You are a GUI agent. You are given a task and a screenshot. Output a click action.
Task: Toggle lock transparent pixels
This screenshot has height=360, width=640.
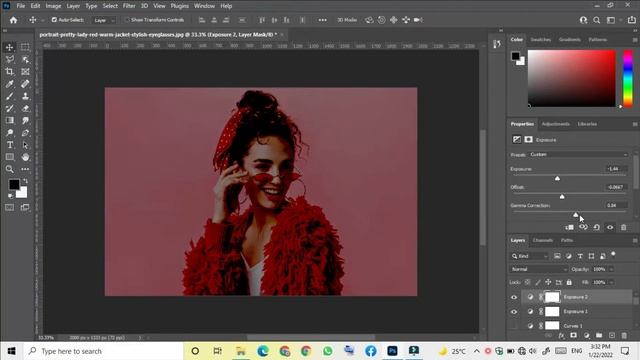[x=527, y=282]
